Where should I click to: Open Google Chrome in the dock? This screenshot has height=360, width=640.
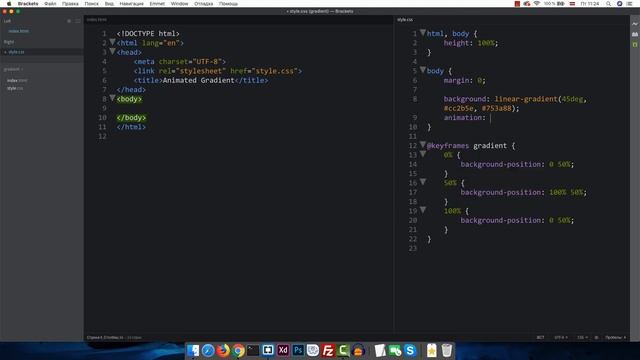point(238,350)
